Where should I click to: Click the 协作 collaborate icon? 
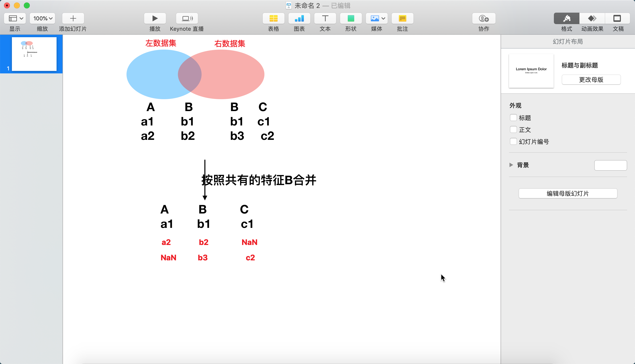point(483,19)
